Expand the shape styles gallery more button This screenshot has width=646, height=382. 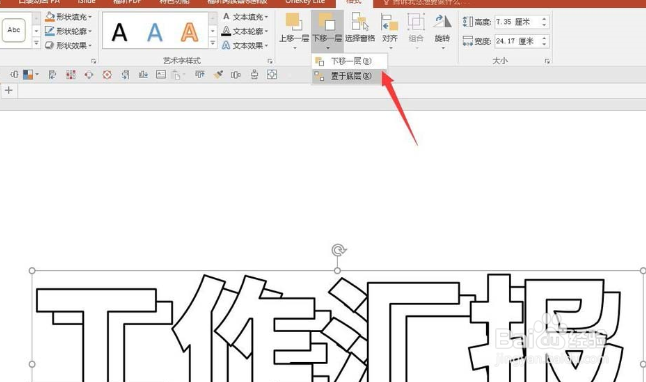click(36, 42)
